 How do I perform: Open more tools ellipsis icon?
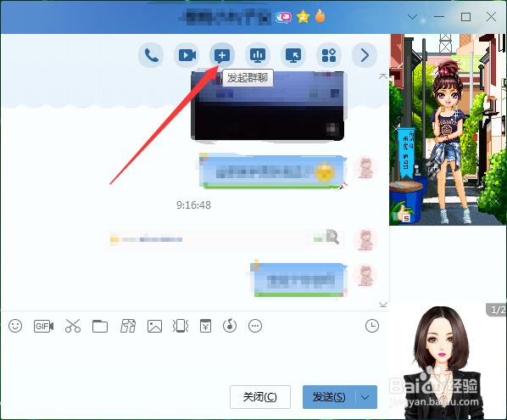tap(255, 326)
